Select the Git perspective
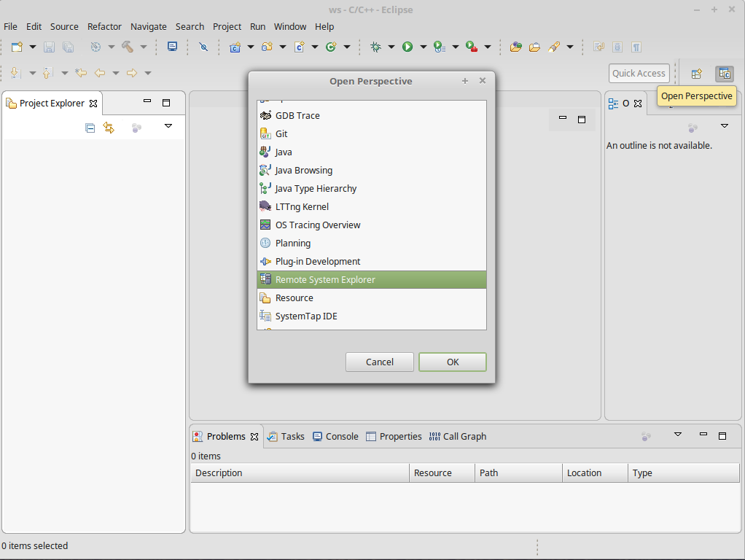745x560 pixels. point(372,134)
